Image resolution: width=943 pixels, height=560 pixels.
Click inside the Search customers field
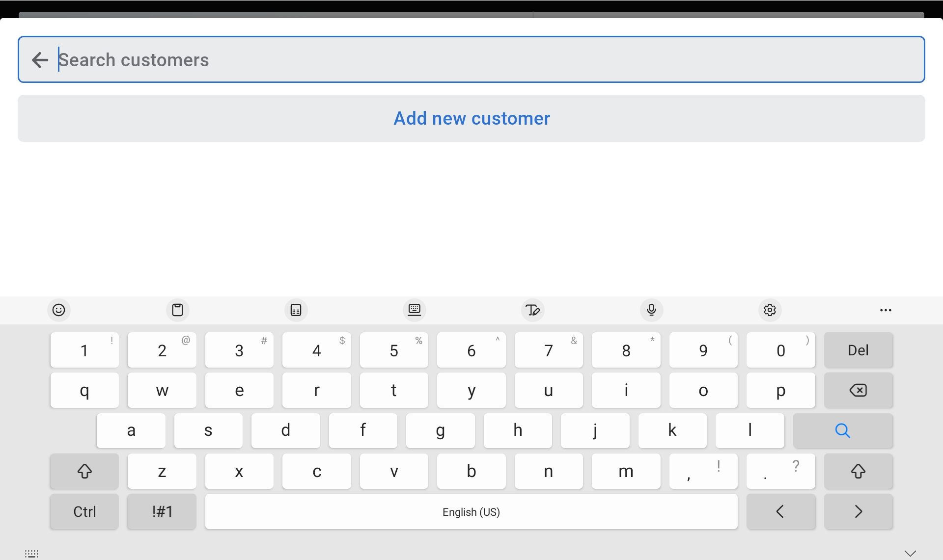344,59
